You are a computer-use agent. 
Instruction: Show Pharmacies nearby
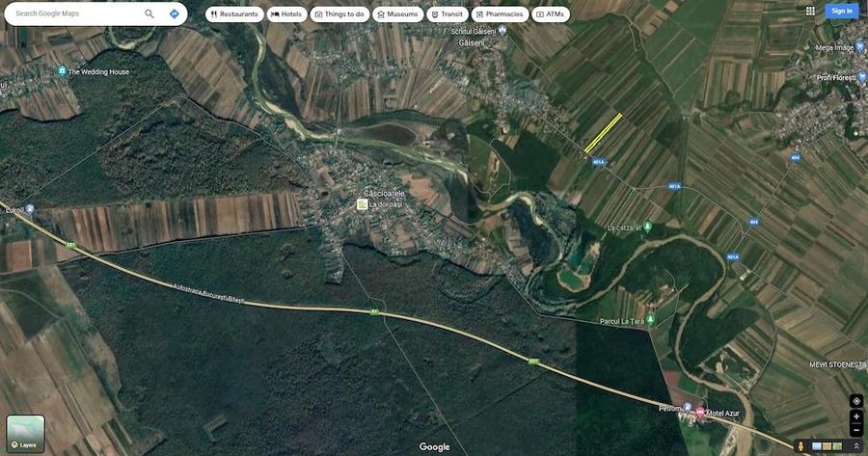(500, 14)
